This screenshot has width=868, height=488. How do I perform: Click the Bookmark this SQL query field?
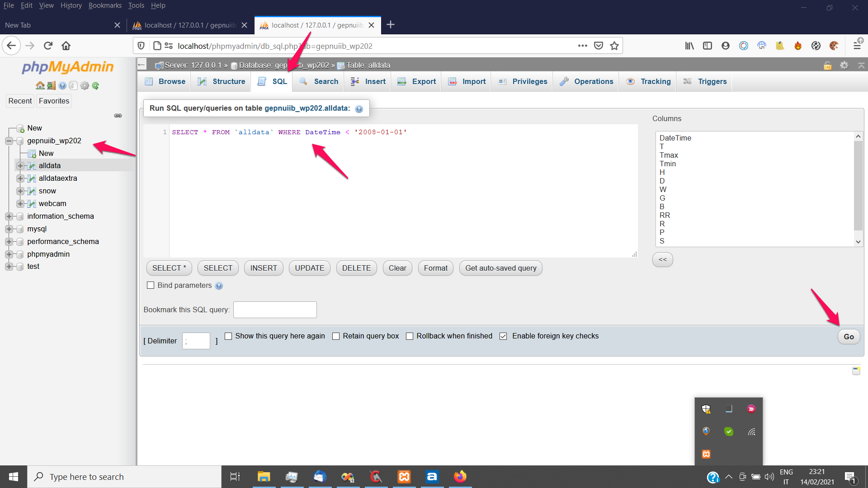[275, 310]
